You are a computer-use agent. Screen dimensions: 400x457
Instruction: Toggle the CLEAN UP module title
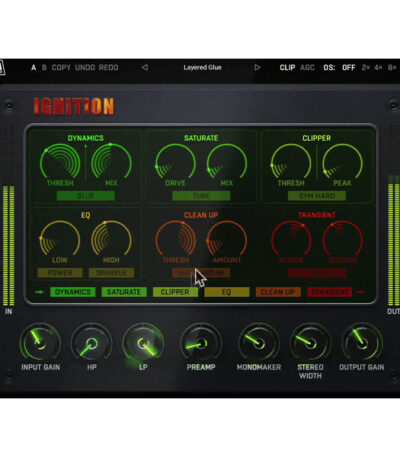[x=201, y=215]
